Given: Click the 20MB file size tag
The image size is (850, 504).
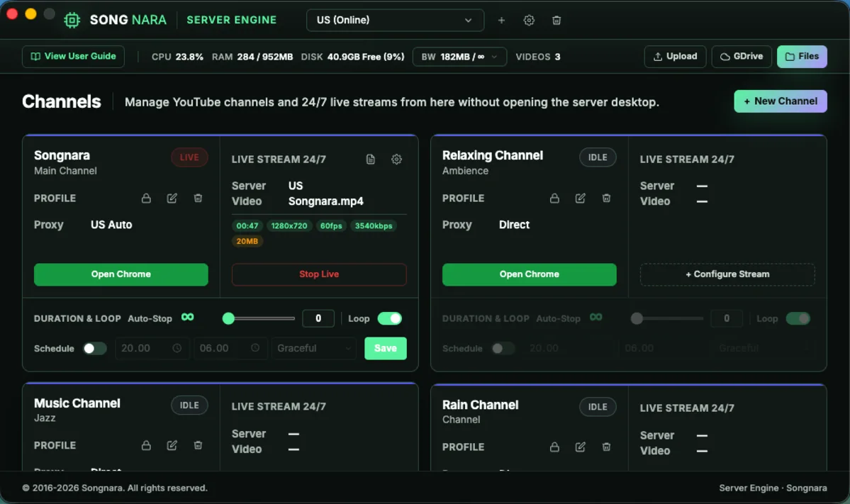Looking at the screenshot, I should tap(247, 241).
